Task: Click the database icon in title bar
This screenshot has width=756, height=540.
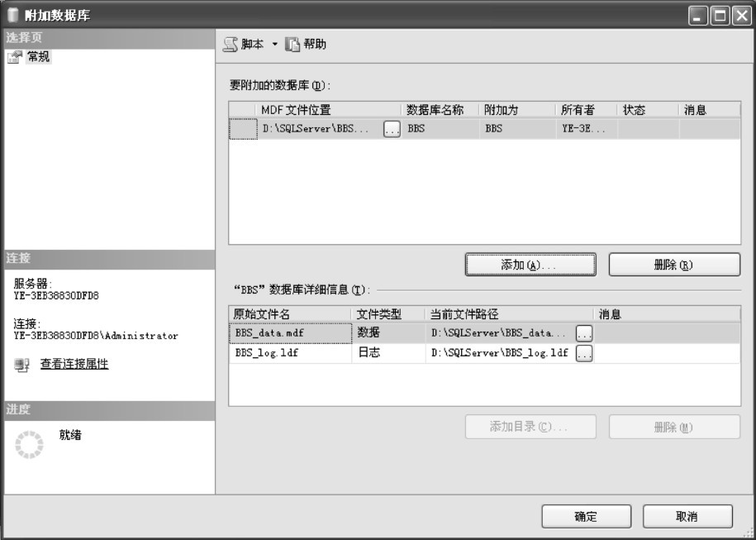Action: [x=13, y=16]
